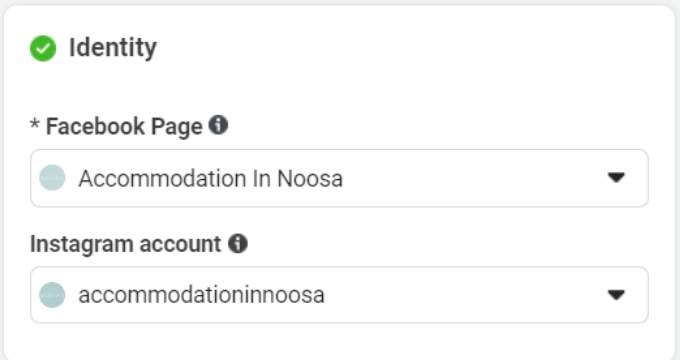Click the green checkmark icon beside Identity
This screenshot has width=680, height=360.
click(x=43, y=48)
